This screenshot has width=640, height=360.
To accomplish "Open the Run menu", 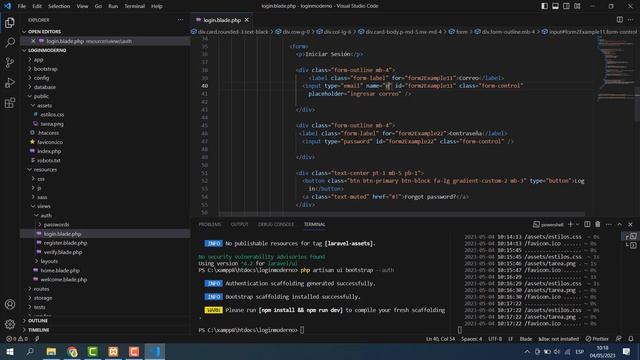I will pyautogui.click(x=113, y=6).
